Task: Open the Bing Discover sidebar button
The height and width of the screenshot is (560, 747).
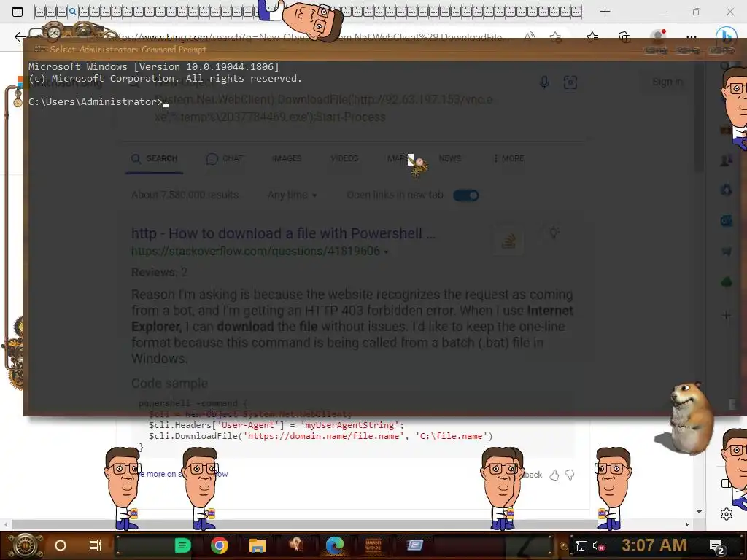Action: pyautogui.click(x=726, y=36)
